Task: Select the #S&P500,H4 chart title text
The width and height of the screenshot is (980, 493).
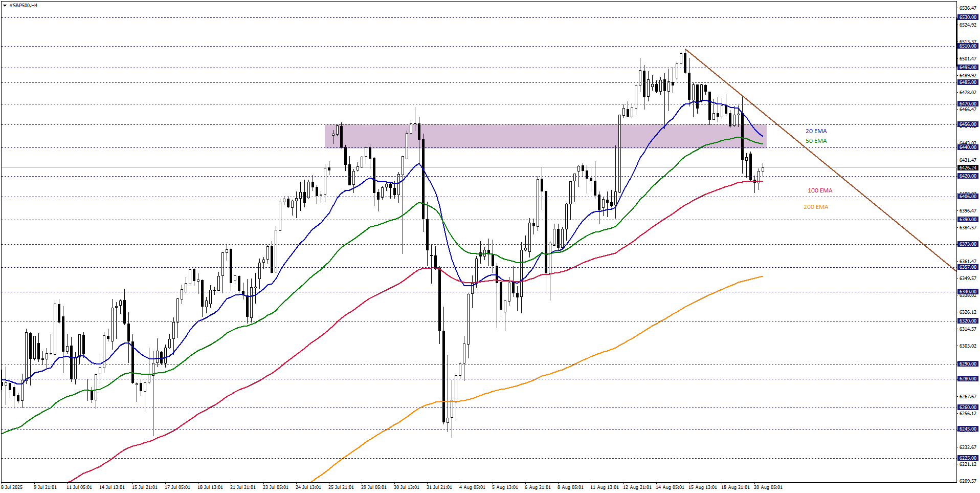Action: 24,6
